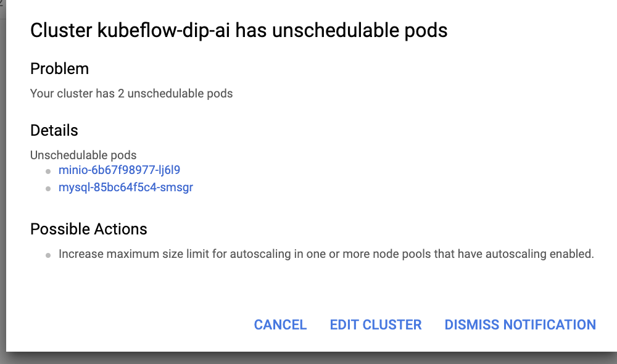This screenshot has width=617, height=364.
Task: Open the minio-6b67f98977-lj6l9 pod link
Action: coord(119,170)
